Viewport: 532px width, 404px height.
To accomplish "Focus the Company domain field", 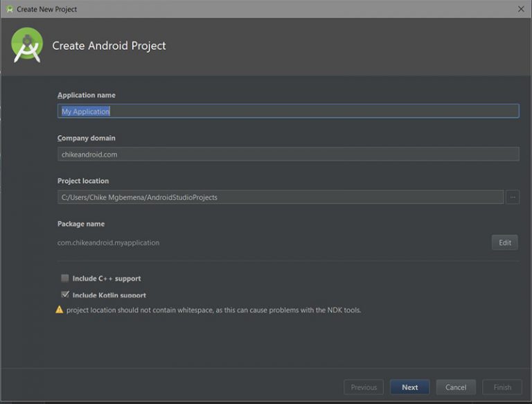I will (x=288, y=154).
